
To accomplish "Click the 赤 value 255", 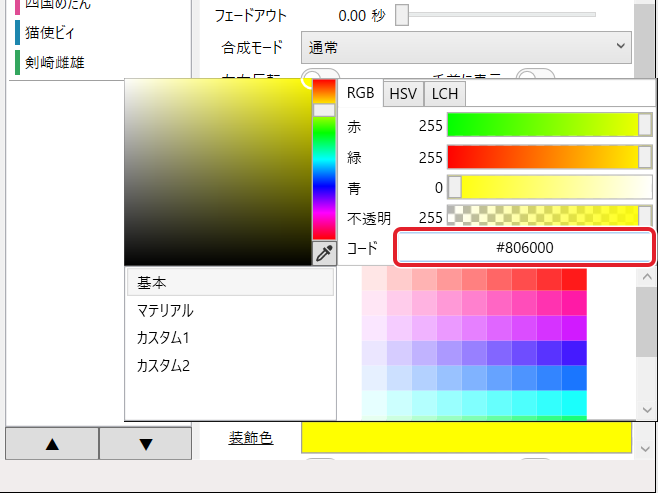I will [431, 125].
